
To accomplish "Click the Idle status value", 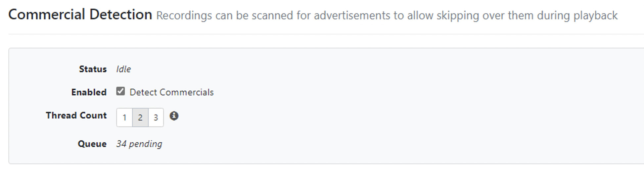I will [123, 69].
